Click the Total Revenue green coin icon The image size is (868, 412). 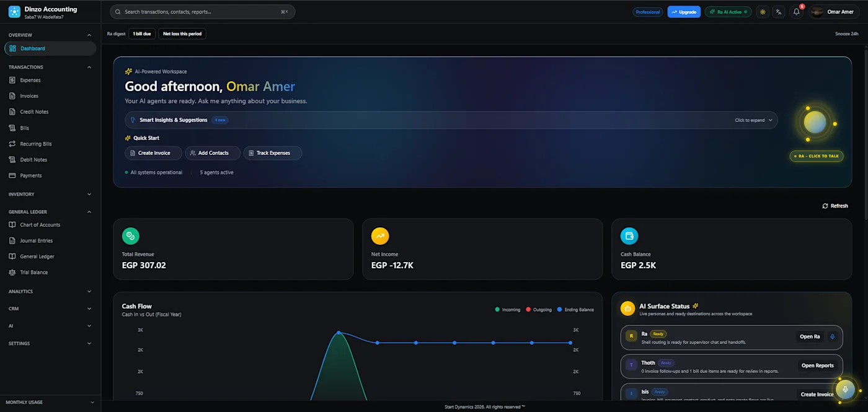point(131,235)
